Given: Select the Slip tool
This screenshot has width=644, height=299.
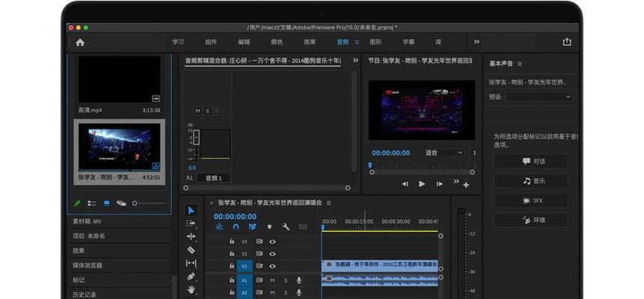Looking at the screenshot, I should click(x=191, y=263).
